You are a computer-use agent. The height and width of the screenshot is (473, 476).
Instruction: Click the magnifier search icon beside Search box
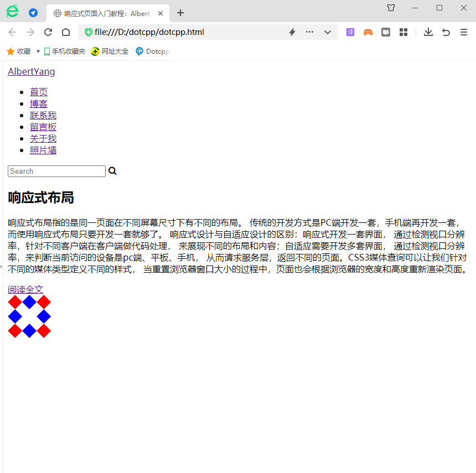112,171
